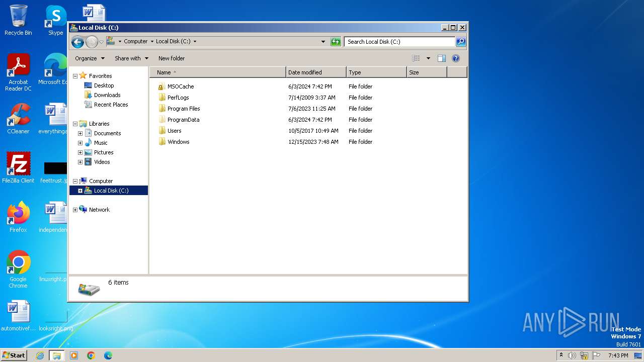
Task: Sort by Type column header
Action: 376,72
